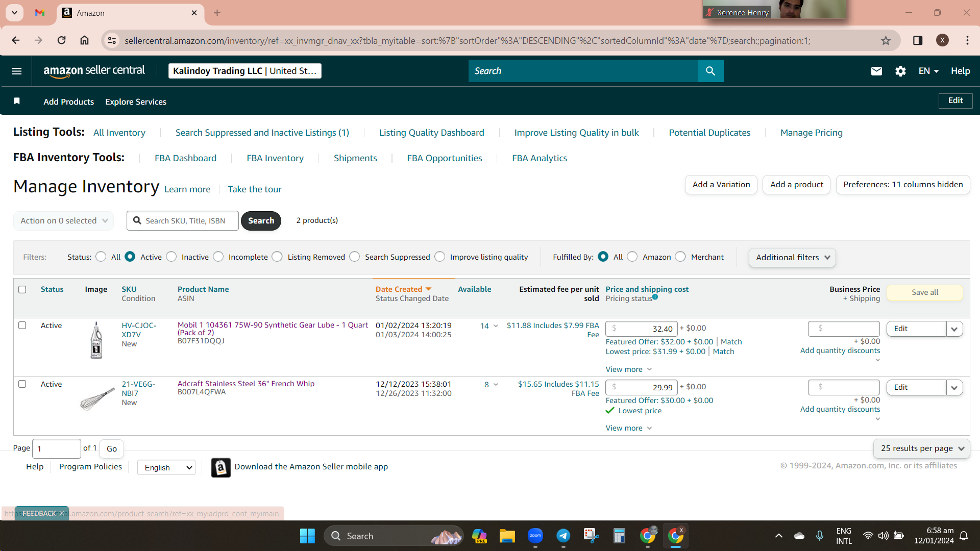Open the English language selector in footer
The image size is (980, 551).
tap(166, 467)
